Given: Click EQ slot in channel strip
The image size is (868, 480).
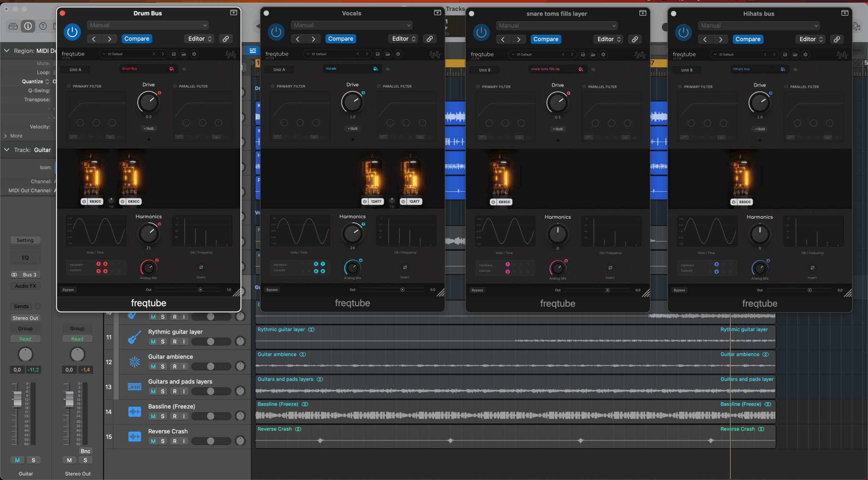Looking at the screenshot, I should [25, 257].
